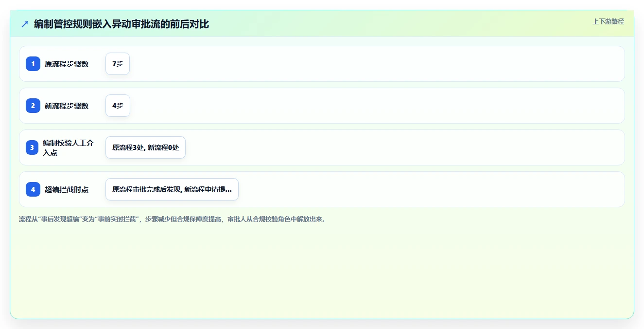The height and width of the screenshot is (329, 644).
Task: Select the 4步 value chip
Action: click(118, 106)
